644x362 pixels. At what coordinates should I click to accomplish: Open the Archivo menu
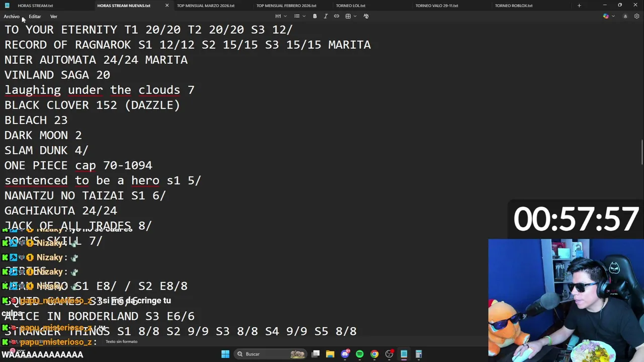pyautogui.click(x=12, y=16)
